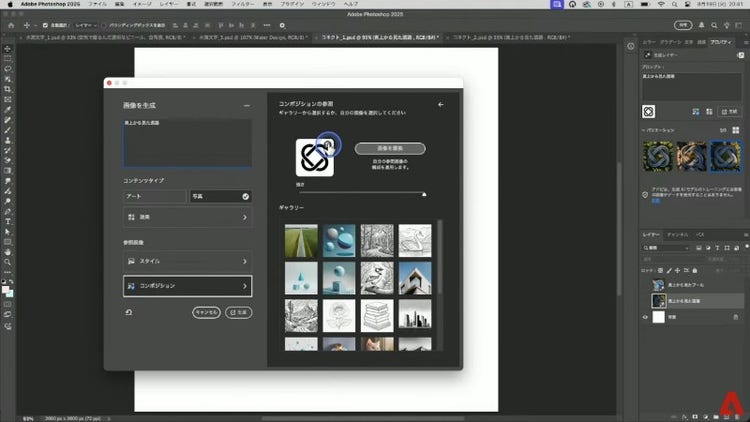Select the 写真 content type option

click(x=220, y=196)
